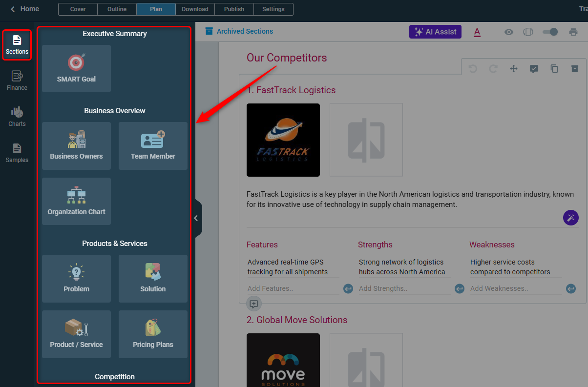This screenshot has width=588, height=387.
Task: Submit the Add Features entry arrow
Action: coord(348,289)
